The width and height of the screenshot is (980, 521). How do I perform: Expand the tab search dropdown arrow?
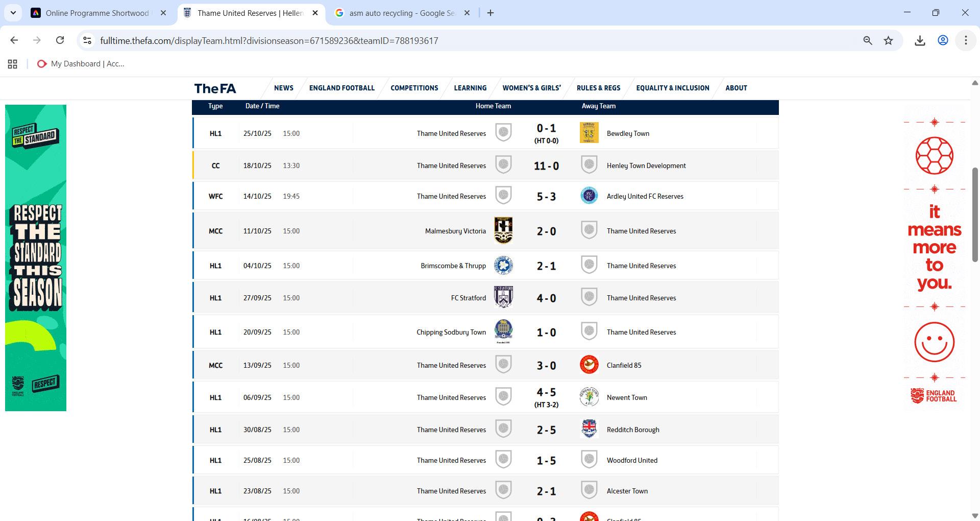tap(13, 13)
